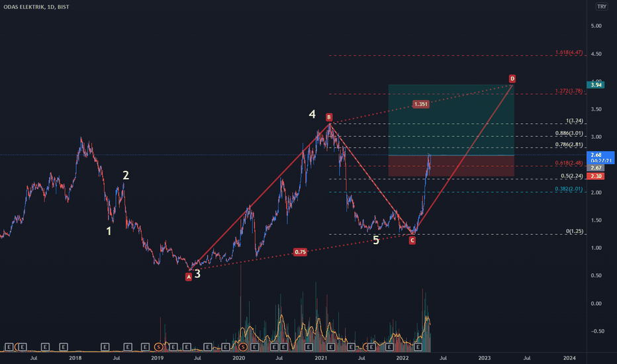Image resolution: width=617 pixels, height=364 pixels.
Task: Select the ABCD pattern point B label
Action: pos(329,117)
